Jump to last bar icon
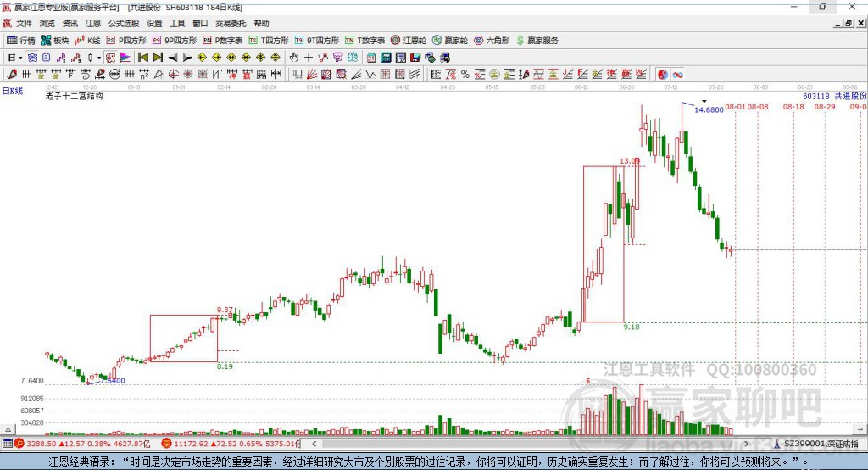Screen dimensions: 868x470 pyautogui.click(x=158, y=58)
